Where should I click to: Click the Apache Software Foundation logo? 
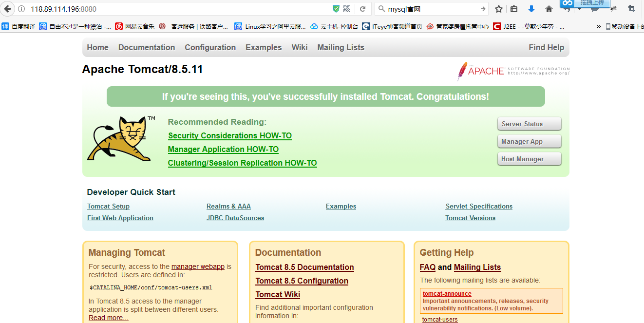pos(513,71)
